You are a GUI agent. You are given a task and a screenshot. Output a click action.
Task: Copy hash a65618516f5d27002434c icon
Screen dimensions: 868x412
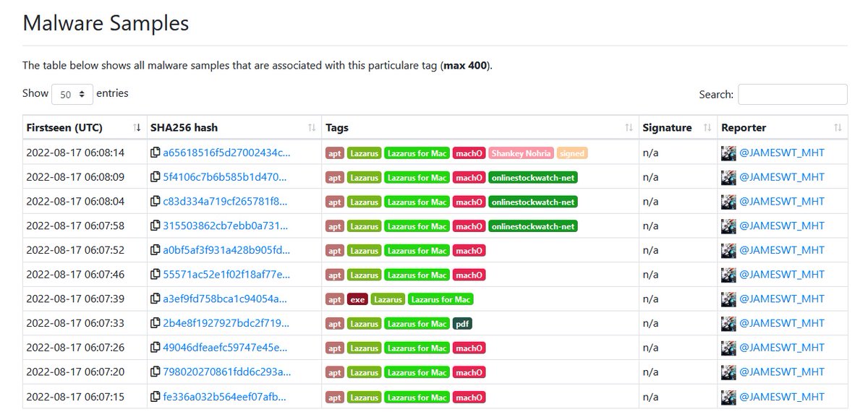(155, 153)
